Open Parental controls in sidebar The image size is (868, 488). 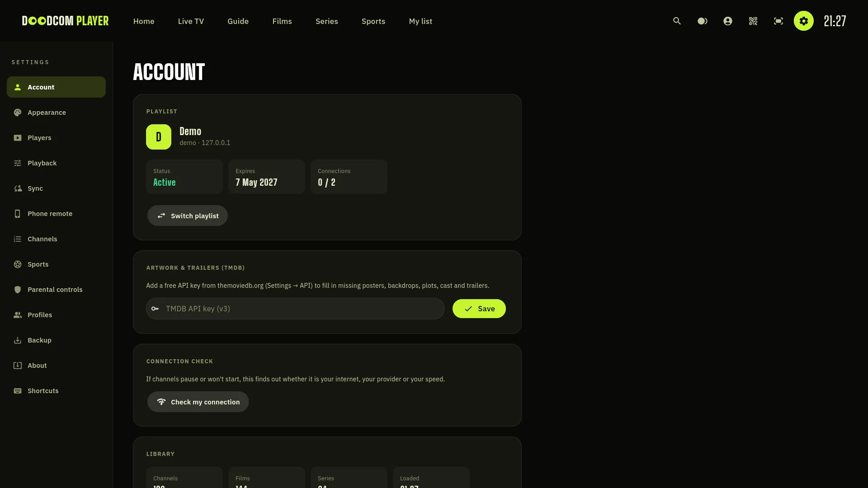coord(56,289)
